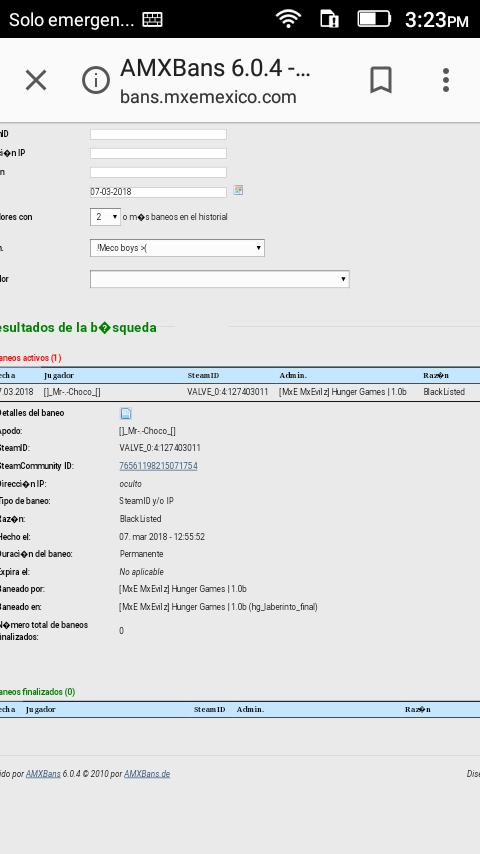This screenshot has width=480, height=854.
Task: Click the ban details document icon
Action: coord(126,413)
